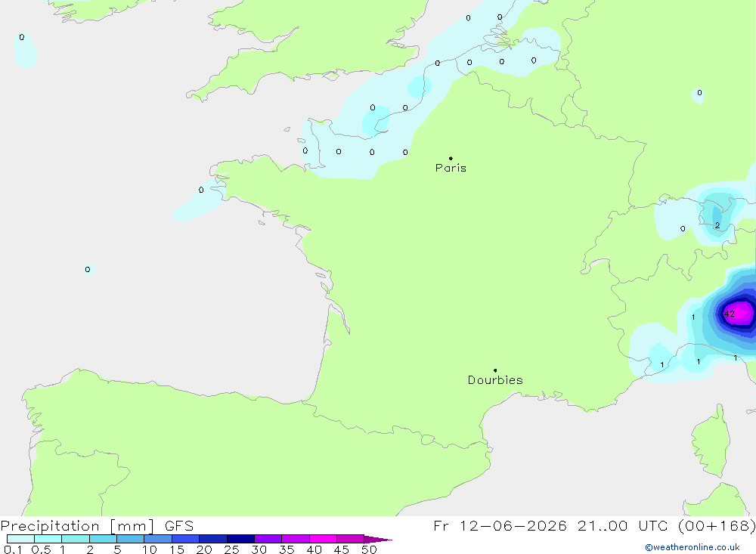Pick the 20–25 mm dark blue legend swatch
Viewport: 756px width, 554px height.
click(x=212, y=539)
